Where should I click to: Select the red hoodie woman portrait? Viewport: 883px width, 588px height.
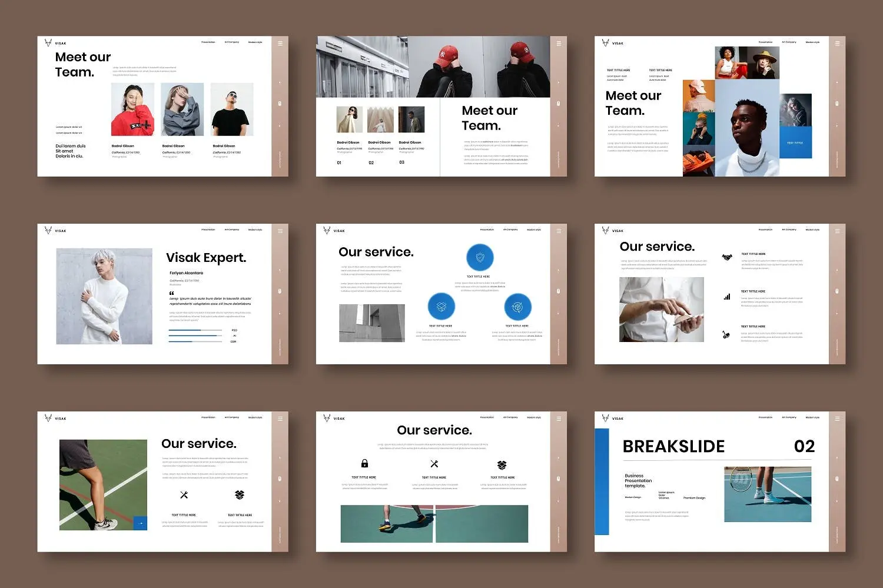(x=132, y=109)
